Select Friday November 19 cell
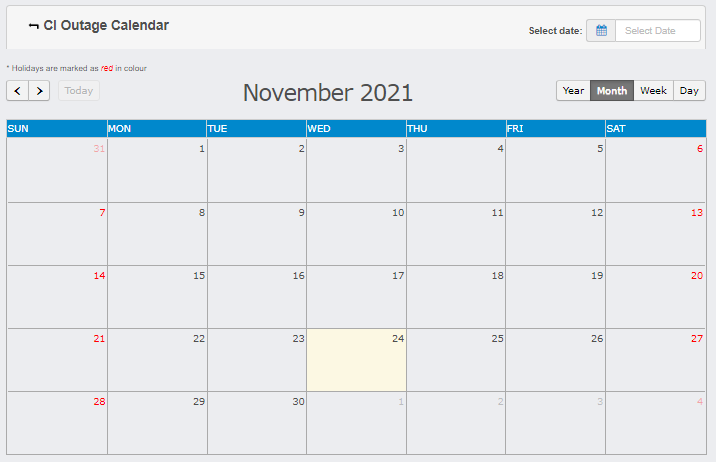 [x=555, y=297]
